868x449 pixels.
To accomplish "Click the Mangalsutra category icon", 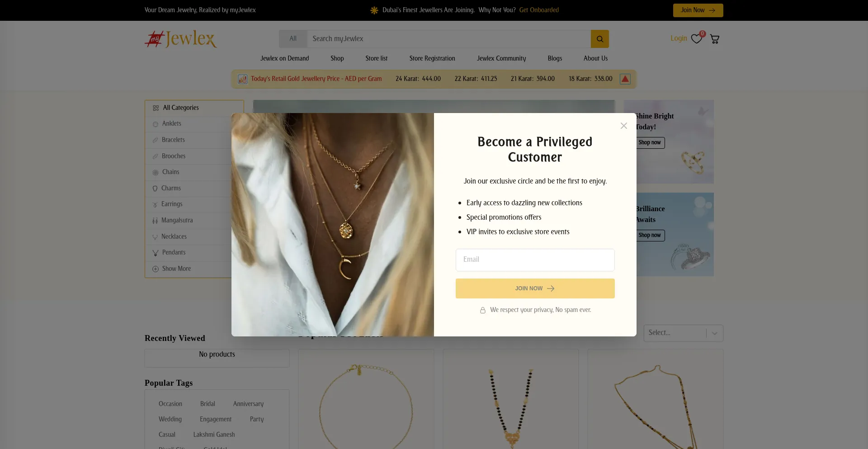I will (155, 221).
